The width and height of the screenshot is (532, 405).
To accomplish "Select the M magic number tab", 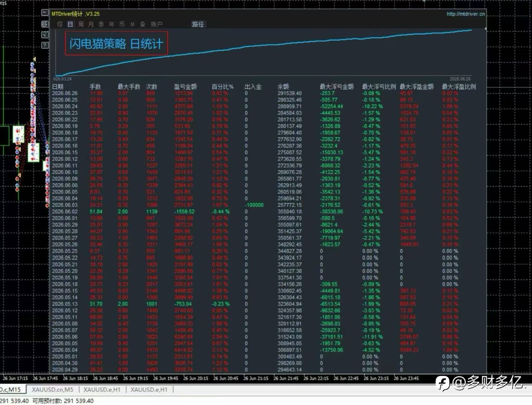I will [133, 24].
